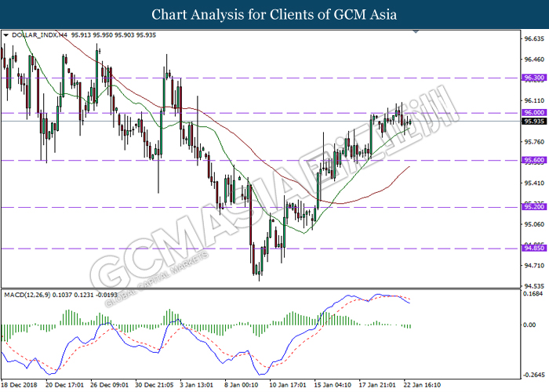Select the 96.000 resistance level label
549x392 pixels.
pyautogui.click(x=534, y=112)
